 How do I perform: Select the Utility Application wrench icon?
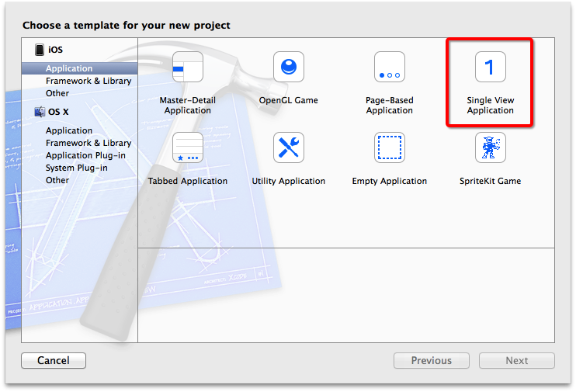pos(289,147)
